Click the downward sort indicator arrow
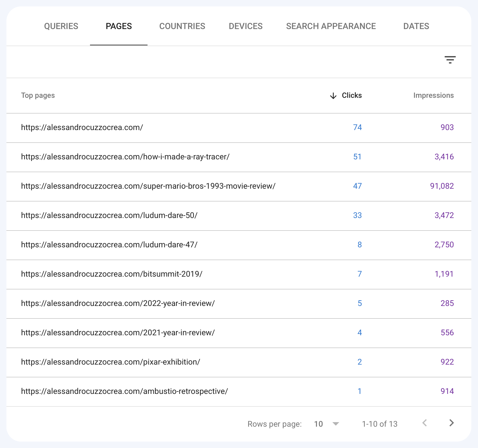This screenshot has width=478, height=448. click(333, 96)
